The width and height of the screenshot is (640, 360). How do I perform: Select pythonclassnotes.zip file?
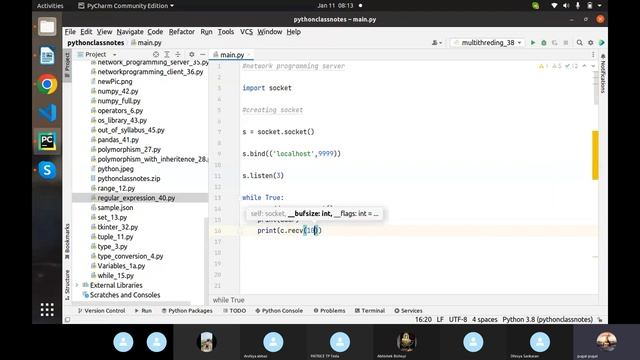(x=129, y=178)
